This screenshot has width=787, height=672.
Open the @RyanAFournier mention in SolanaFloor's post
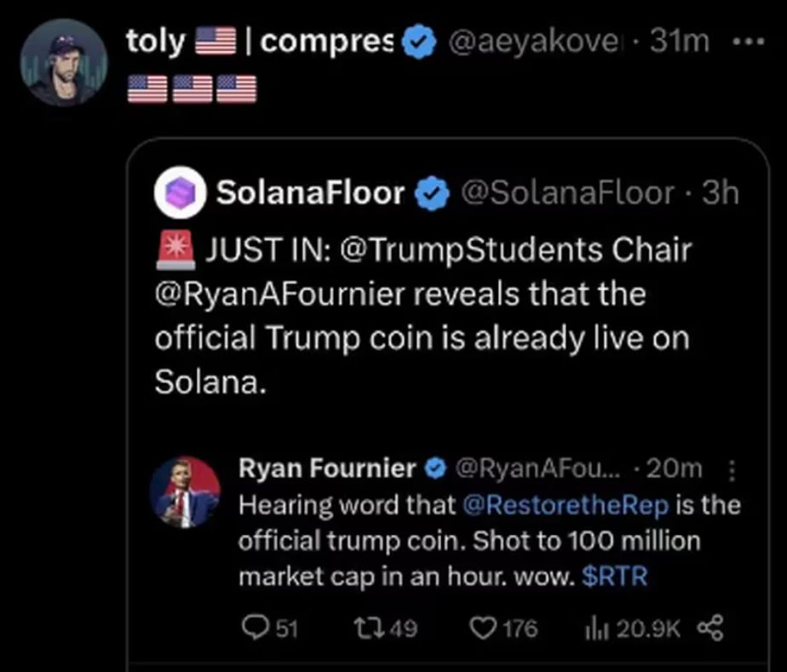point(289,295)
